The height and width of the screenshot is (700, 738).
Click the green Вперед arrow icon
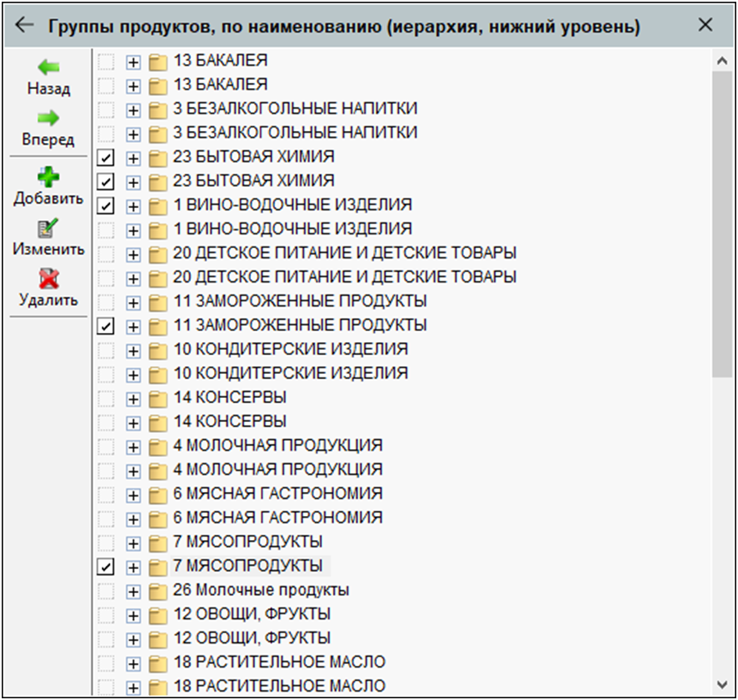point(48,118)
